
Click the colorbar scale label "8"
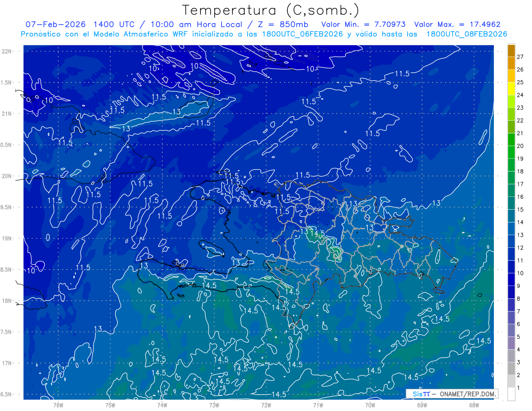tap(519, 298)
